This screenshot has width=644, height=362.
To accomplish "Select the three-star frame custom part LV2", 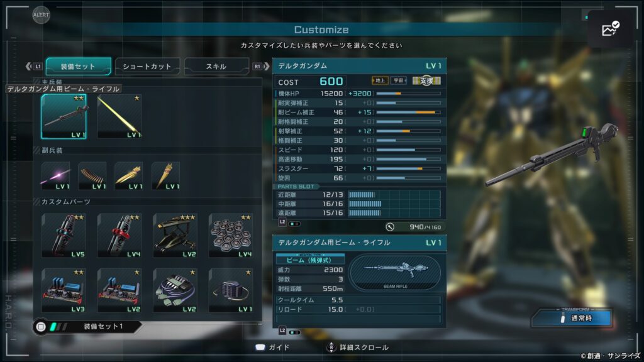I will (175, 236).
